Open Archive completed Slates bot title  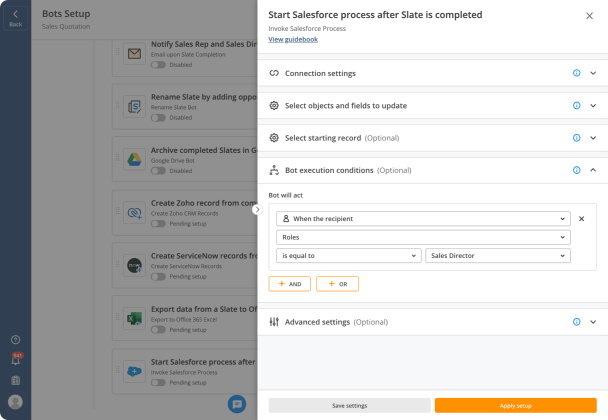204,150
